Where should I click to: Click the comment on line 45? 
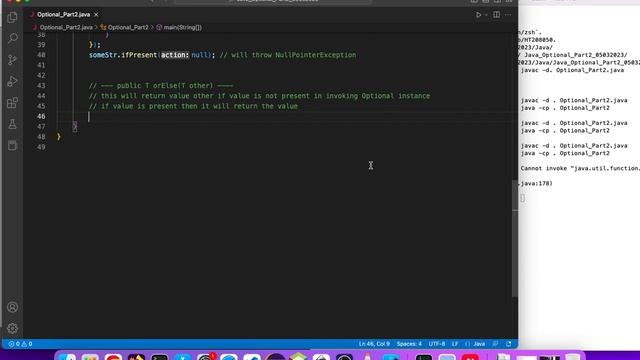pyautogui.click(x=193, y=106)
